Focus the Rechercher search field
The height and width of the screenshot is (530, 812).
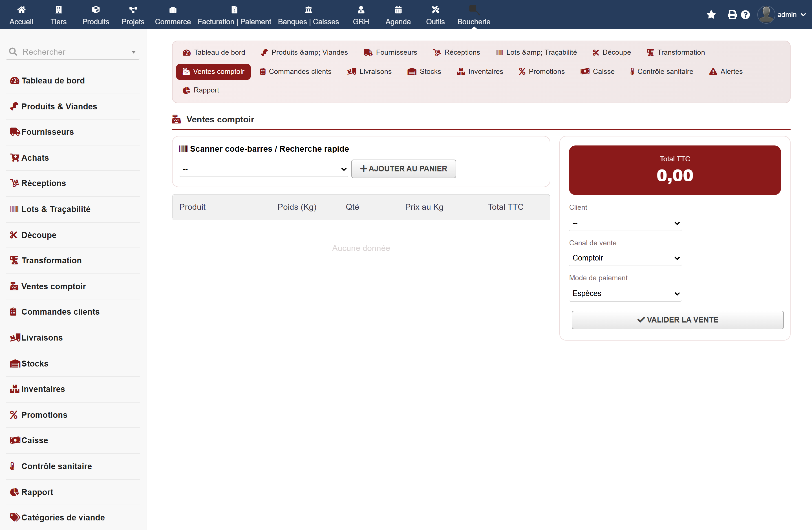[x=73, y=52]
